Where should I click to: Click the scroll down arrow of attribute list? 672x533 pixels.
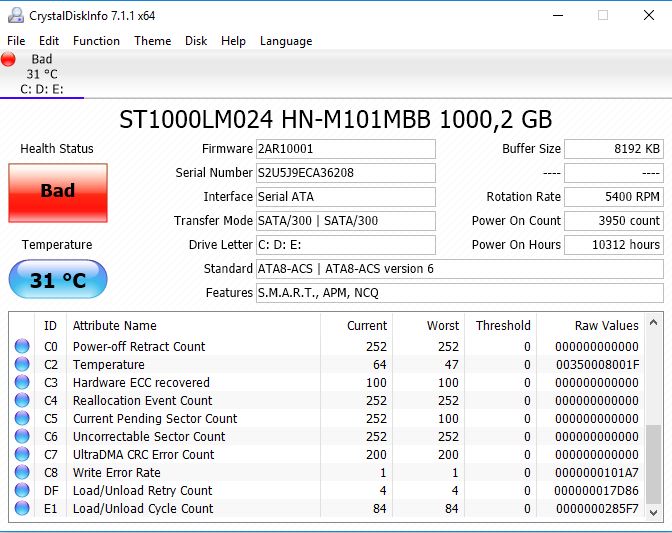tap(653, 512)
